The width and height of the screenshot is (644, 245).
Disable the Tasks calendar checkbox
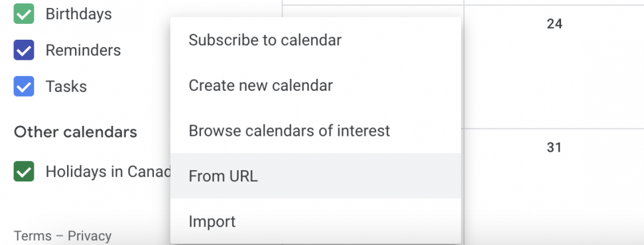coord(24,87)
